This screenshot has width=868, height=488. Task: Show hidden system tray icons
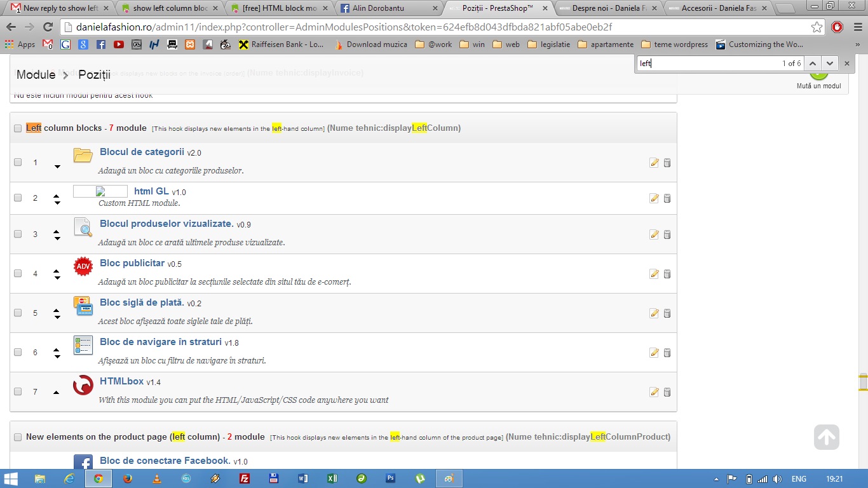coord(717,479)
